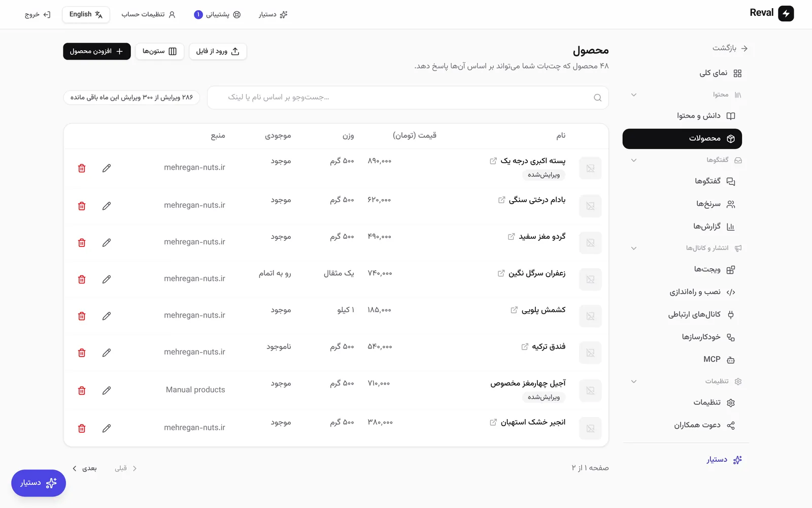The height and width of the screenshot is (508, 812).
Task: Click trash icon for گردو مغز سفید
Action: (x=82, y=243)
